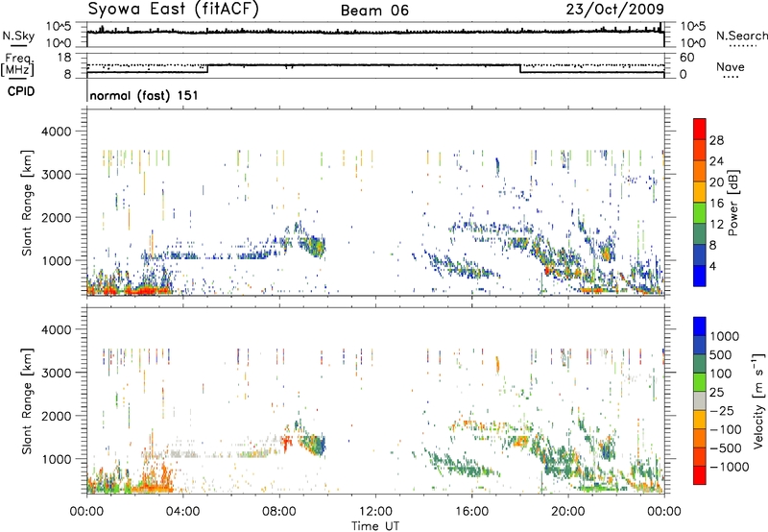The width and height of the screenshot is (768, 532).
Task: Select the 18 tick on frequency axis
Action: click(64, 58)
